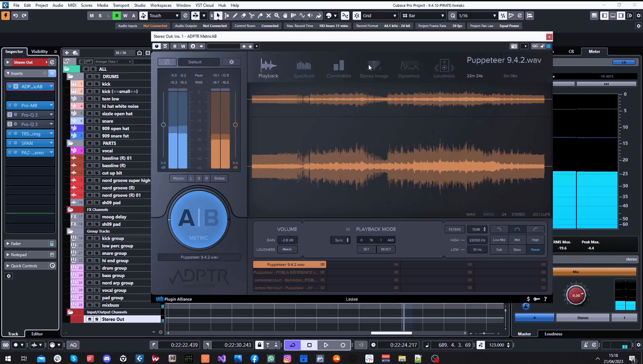Open plugin snapshot camera icon

[514, 46]
